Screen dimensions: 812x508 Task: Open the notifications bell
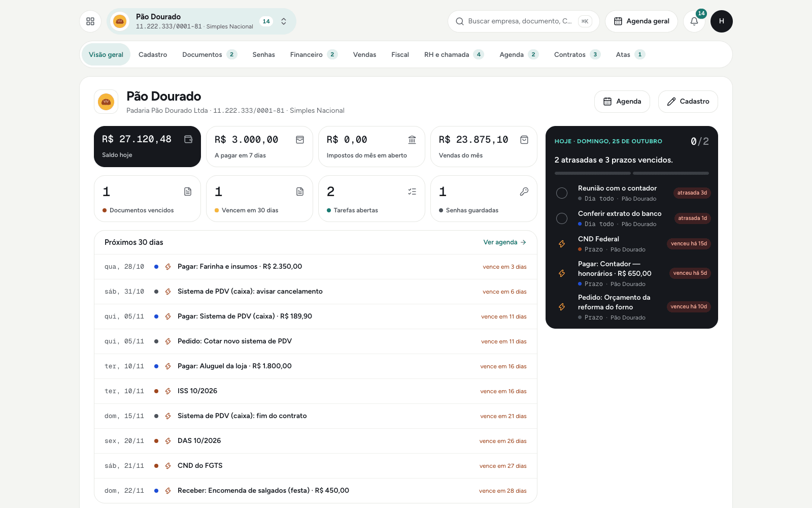click(694, 21)
